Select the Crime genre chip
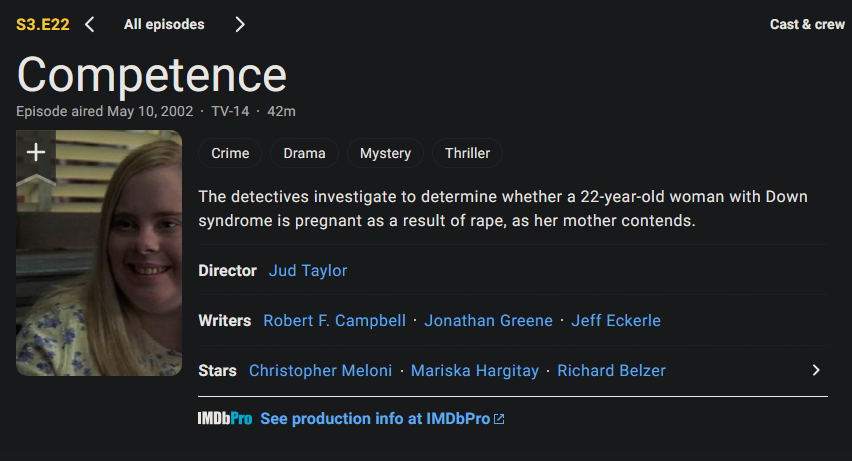The width and height of the screenshot is (852, 461). (x=230, y=153)
